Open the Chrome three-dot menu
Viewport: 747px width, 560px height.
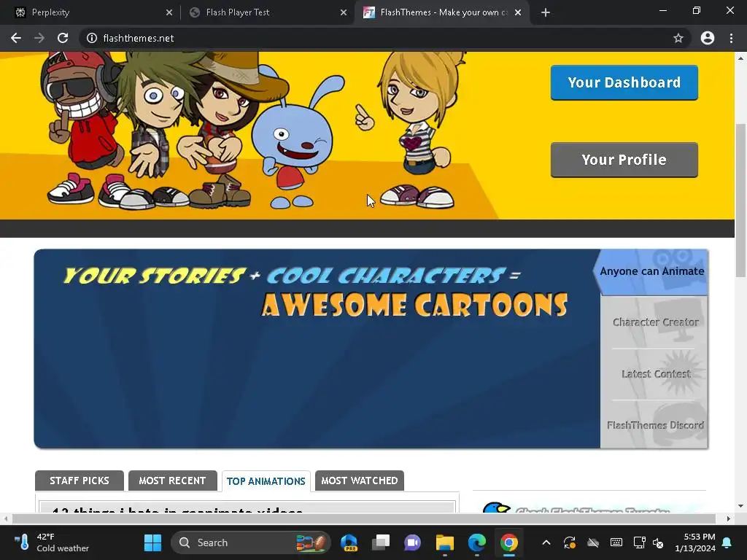click(731, 38)
